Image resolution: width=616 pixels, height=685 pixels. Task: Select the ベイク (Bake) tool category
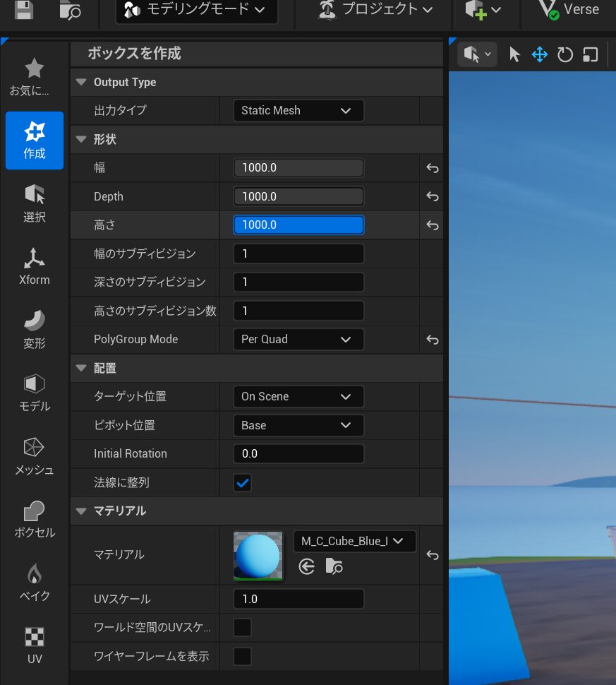click(x=34, y=581)
